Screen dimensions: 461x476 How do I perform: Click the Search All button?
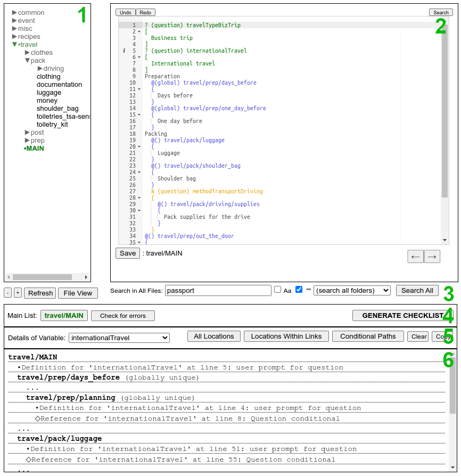pyautogui.click(x=417, y=291)
